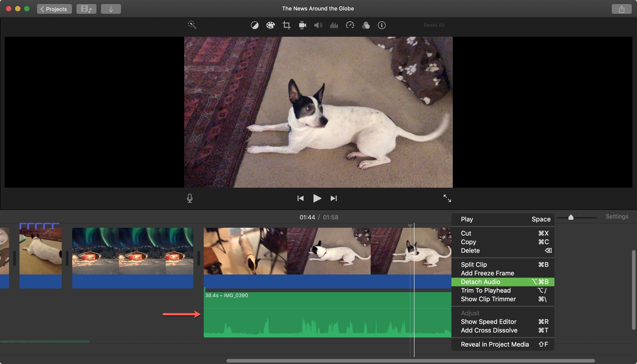637x364 pixels.
Task: Choose Add Cross Dissolve
Action: click(503, 330)
